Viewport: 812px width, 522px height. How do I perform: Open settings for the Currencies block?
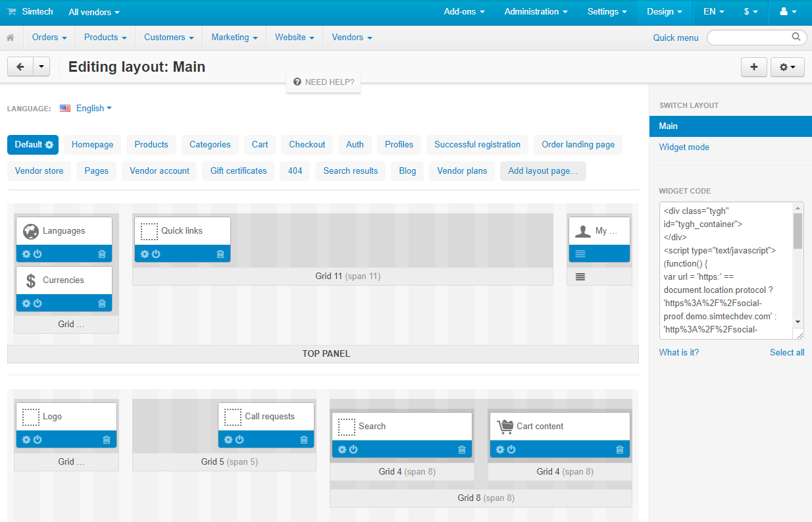tap(25, 303)
